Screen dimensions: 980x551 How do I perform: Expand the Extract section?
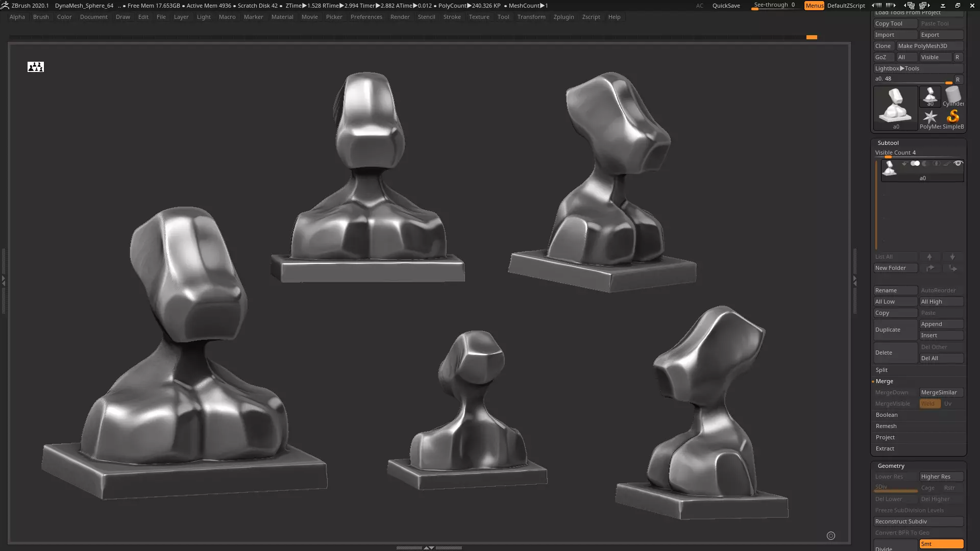(885, 448)
